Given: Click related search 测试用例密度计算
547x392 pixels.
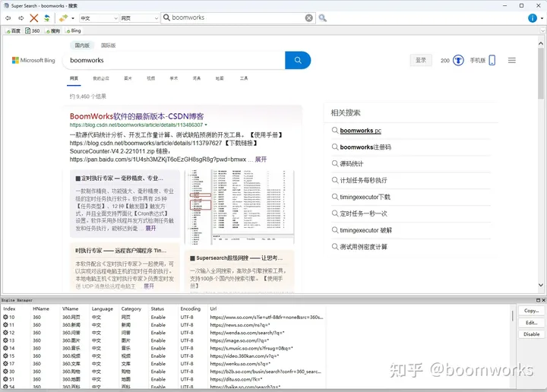Looking at the screenshot, I should point(363,247).
